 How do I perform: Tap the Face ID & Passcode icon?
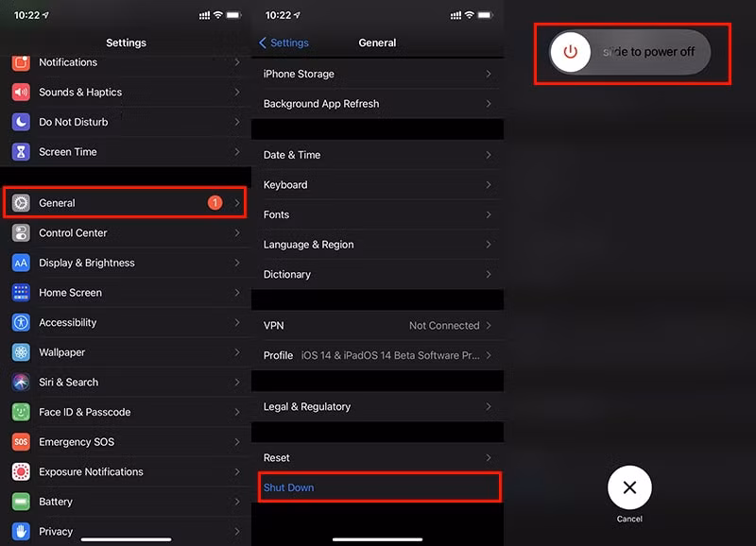(21, 412)
